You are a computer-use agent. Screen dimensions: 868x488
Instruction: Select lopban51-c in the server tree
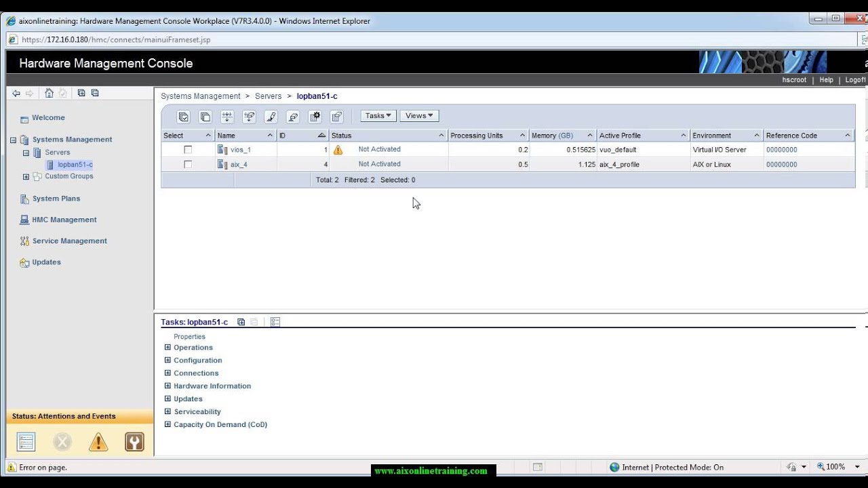pos(75,165)
